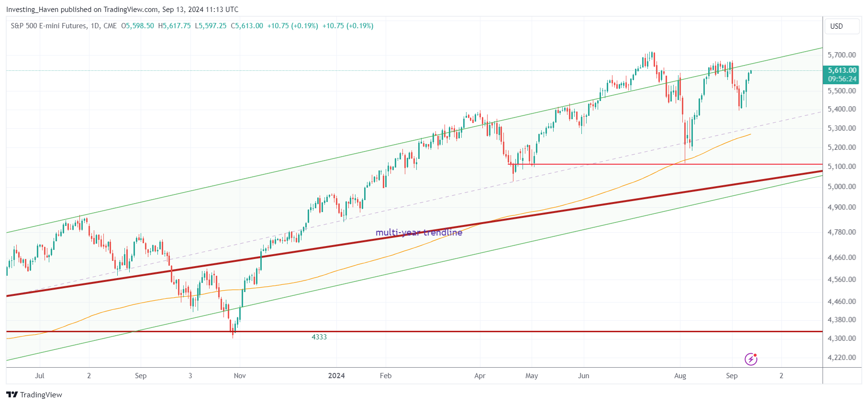The image size is (868, 405).
Task: Click the 5,100.00 price axis label
Action: (x=842, y=167)
